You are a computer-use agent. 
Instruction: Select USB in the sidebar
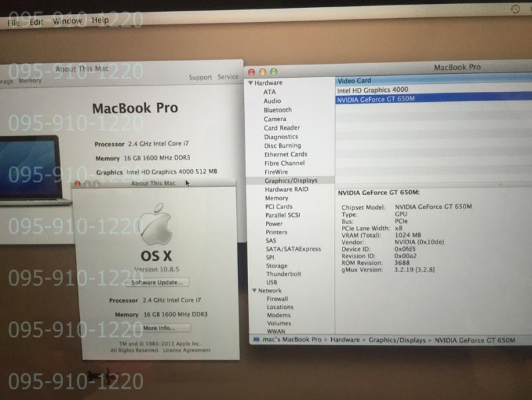(x=271, y=282)
